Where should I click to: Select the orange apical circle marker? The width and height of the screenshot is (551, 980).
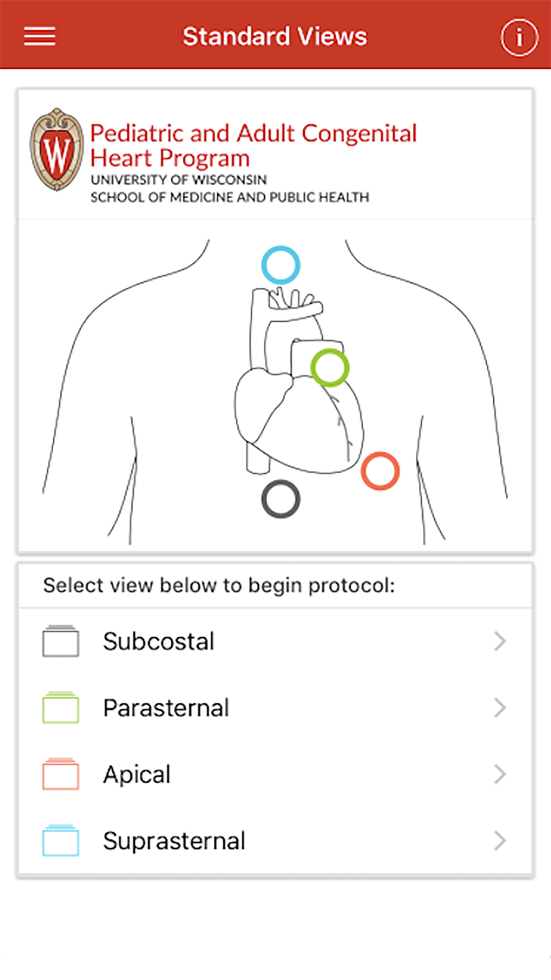pyautogui.click(x=380, y=471)
